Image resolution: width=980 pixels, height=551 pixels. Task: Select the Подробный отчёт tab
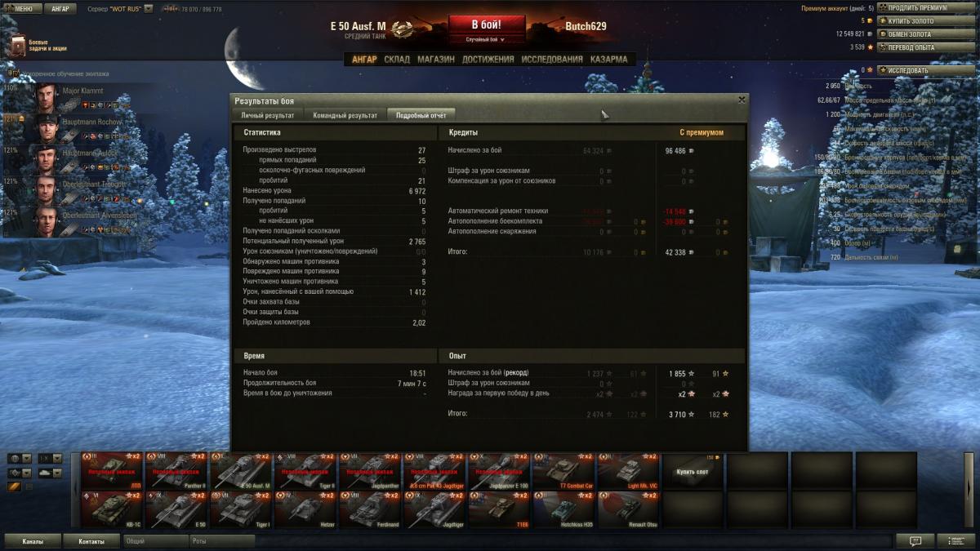pyautogui.click(x=421, y=115)
